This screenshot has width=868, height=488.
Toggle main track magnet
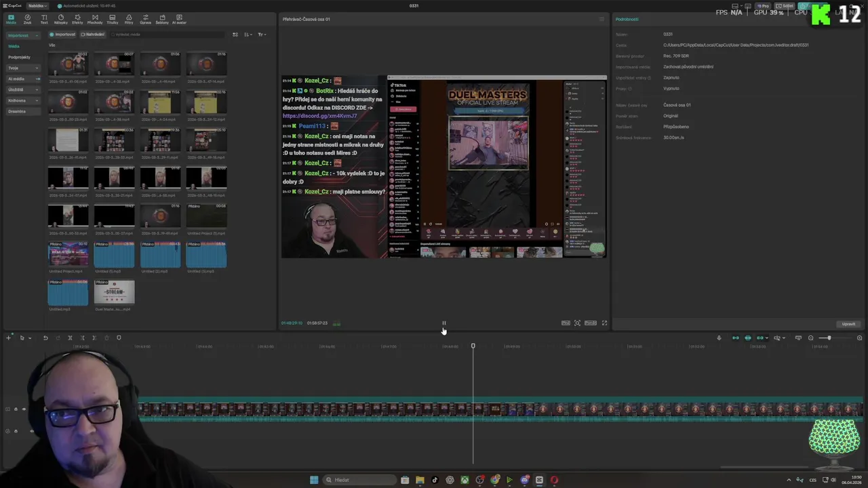click(x=735, y=338)
